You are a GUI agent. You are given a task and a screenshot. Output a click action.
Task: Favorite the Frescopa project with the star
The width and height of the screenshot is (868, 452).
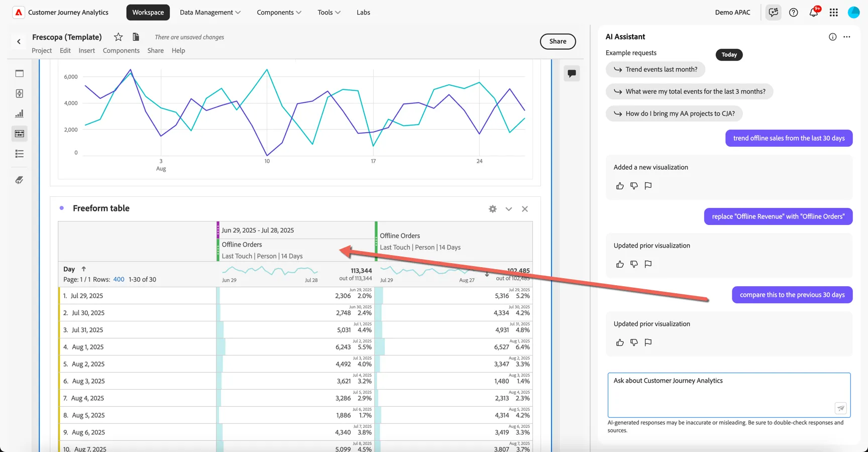[x=118, y=37]
